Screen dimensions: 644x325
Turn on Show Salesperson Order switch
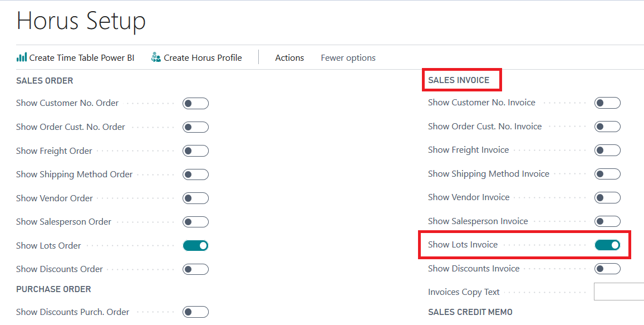coord(195,222)
